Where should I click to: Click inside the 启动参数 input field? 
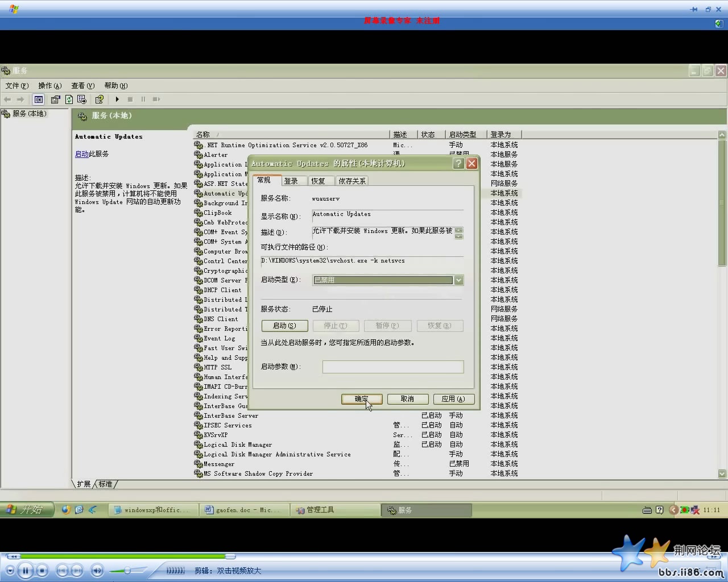click(x=393, y=367)
